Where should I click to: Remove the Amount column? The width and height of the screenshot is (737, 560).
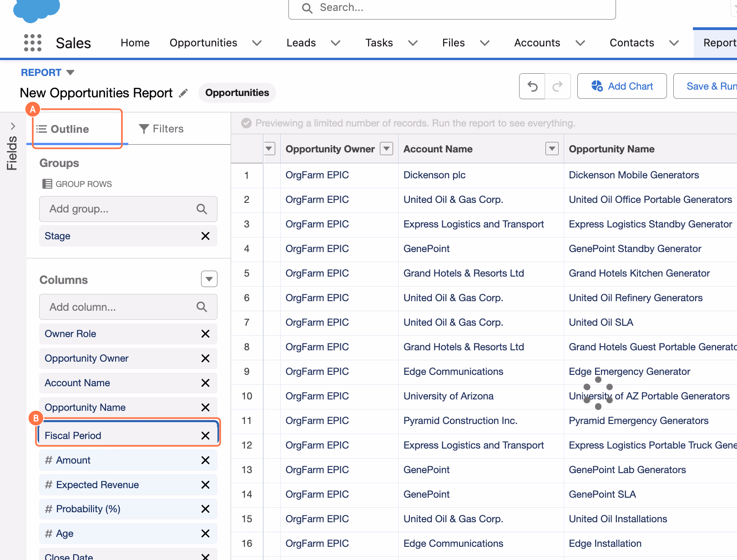click(206, 460)
